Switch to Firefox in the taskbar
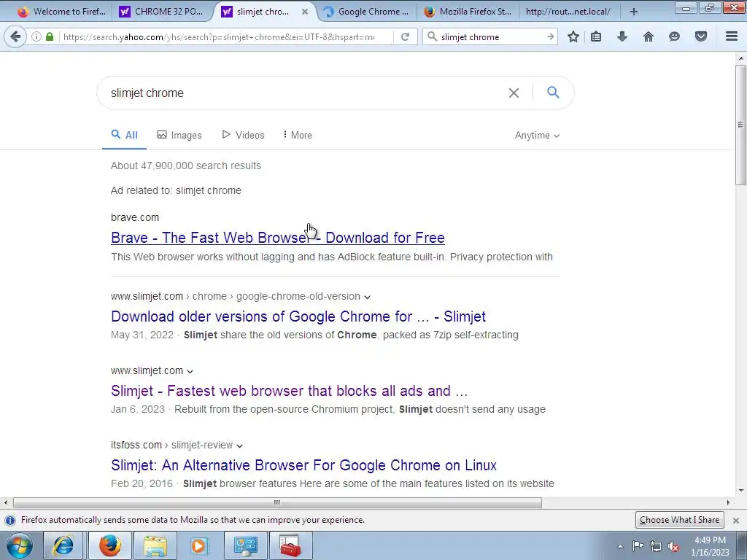The height and width of the screenshot is (560, 747). (109, 545)
